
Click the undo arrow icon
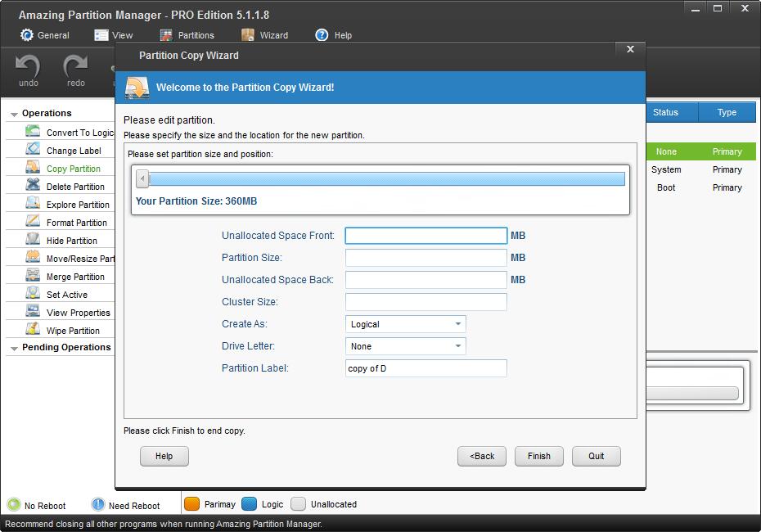[x=28, y=65]
